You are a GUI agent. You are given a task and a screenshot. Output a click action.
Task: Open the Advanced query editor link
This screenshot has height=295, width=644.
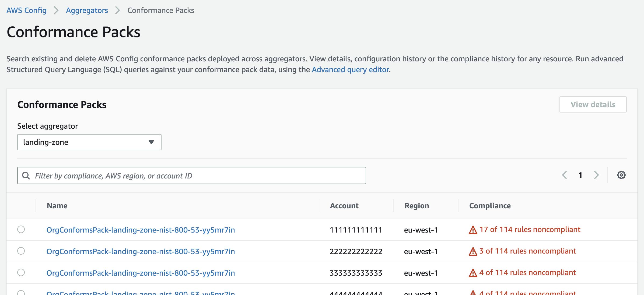pos(350,70)
